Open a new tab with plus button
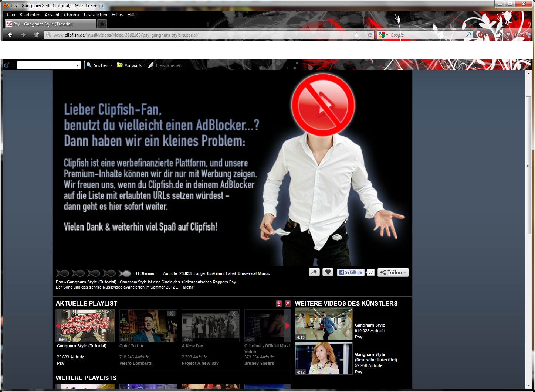This screenshot has height=392, width=535. pyautogui.click(x=102, y=24)
